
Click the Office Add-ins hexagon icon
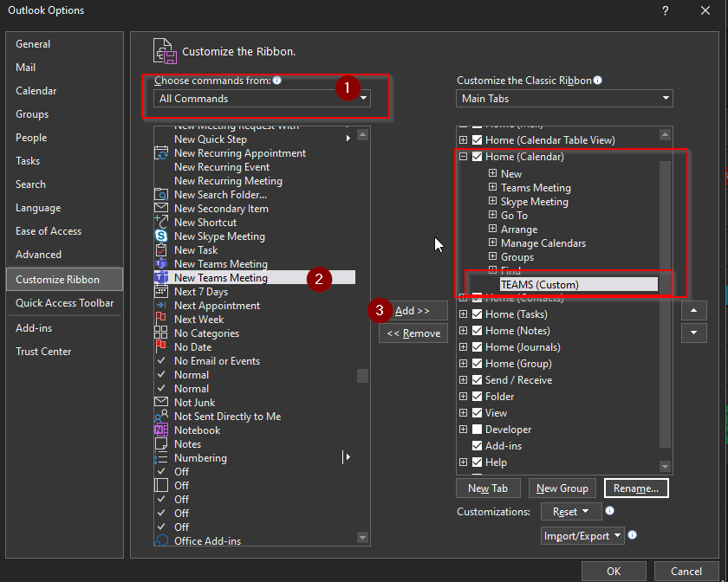161,540
